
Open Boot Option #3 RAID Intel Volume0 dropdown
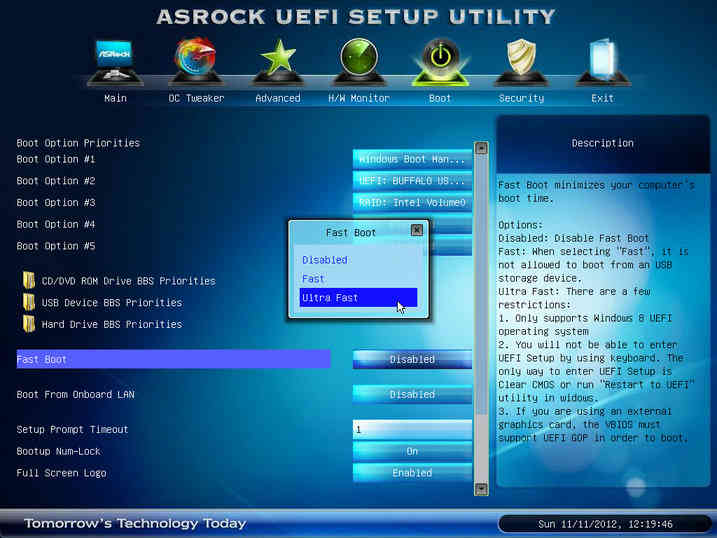[412, 202]
